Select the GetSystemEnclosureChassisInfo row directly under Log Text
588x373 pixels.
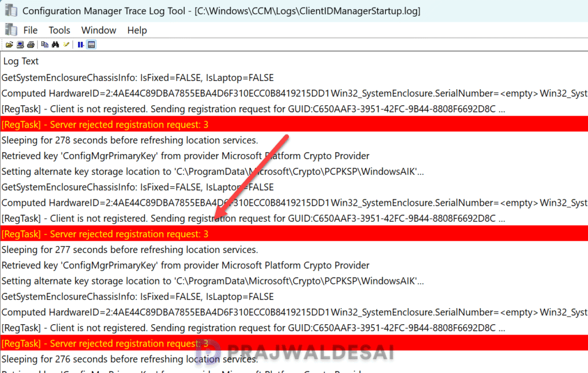[x=294, y=78]
